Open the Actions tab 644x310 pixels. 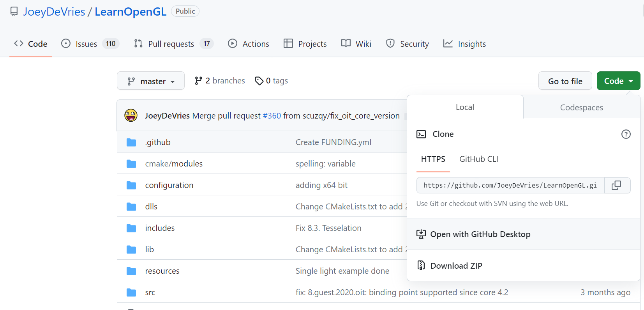(249, 44)
